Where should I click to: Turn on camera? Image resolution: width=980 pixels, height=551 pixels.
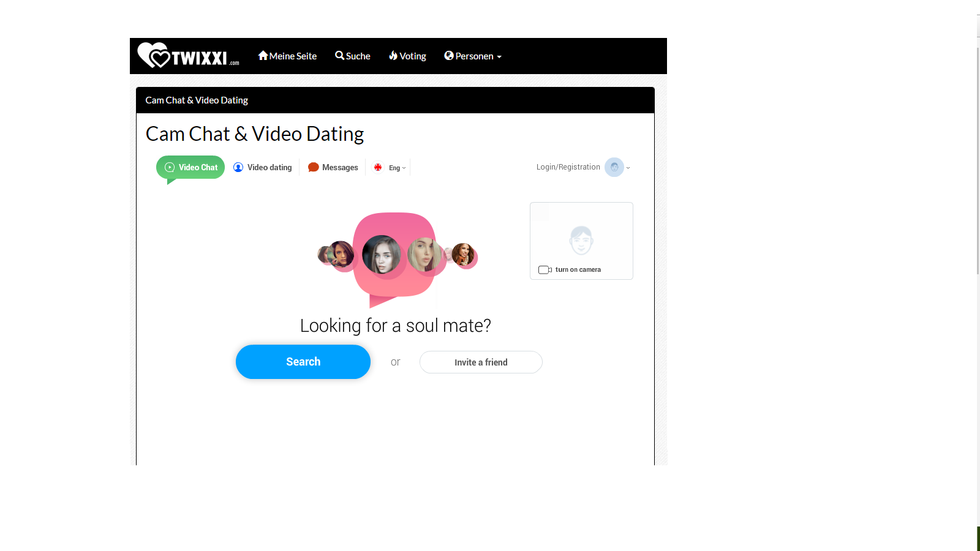[570, 269]
